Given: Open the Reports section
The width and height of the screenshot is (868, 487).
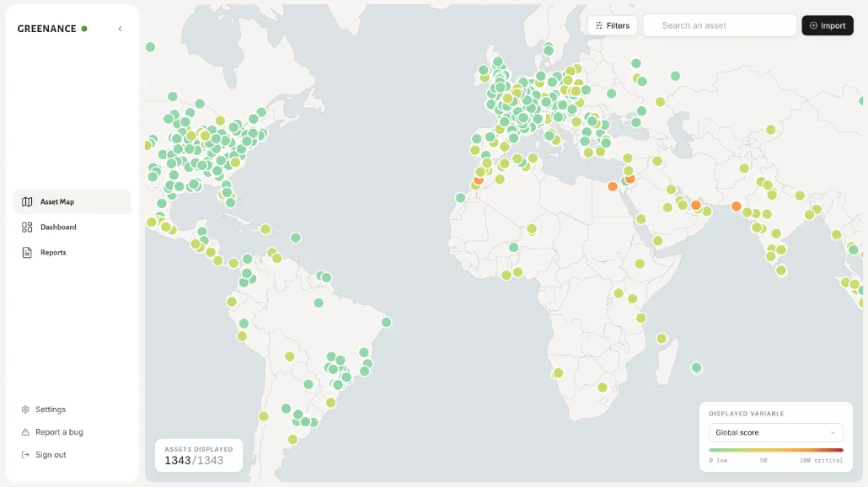Looking at the screenshot, I should [x=72, y=253].
